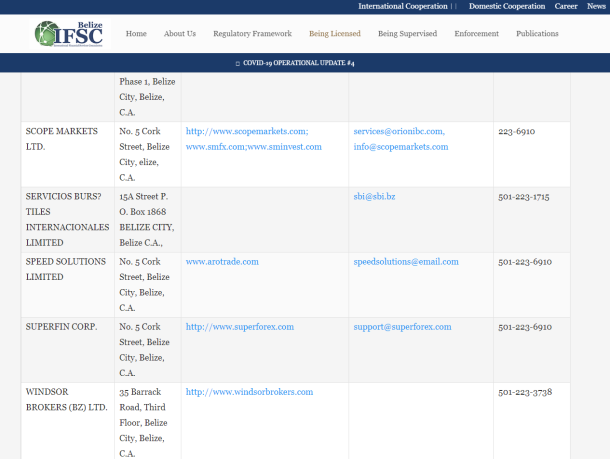This screenshot has height=459, width=610.
Task: Select address 15A Street P.O. Box 1868
Action: click(147, 219)
